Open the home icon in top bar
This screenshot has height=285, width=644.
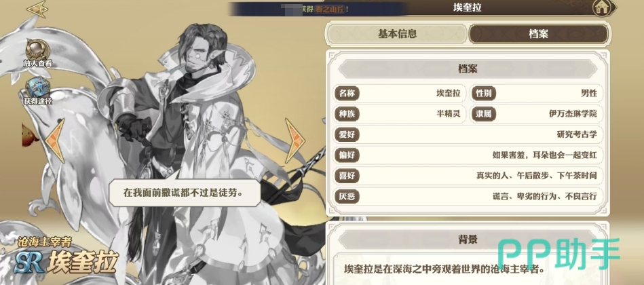(x=603, y=7)
